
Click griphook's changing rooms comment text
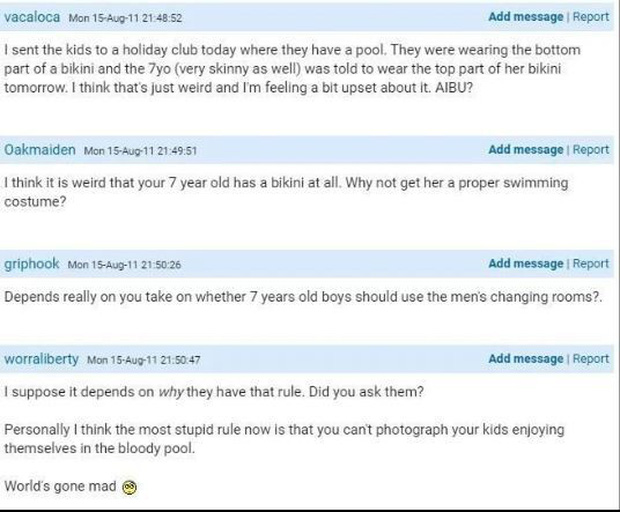(x=300, y=297)
